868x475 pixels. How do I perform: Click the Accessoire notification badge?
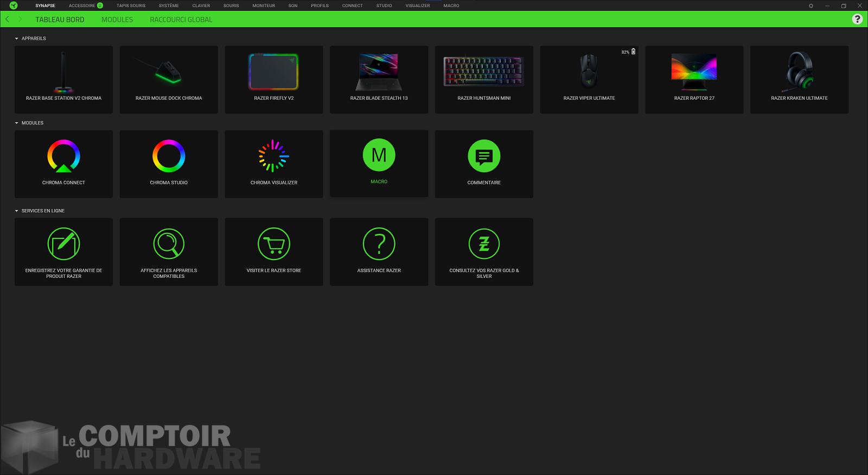[x=100, y=5]
